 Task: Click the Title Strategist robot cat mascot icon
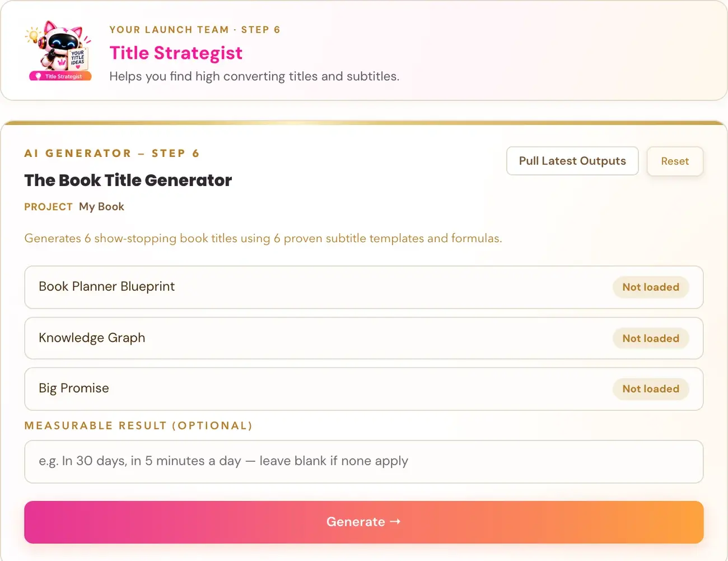tap(59, 50)
